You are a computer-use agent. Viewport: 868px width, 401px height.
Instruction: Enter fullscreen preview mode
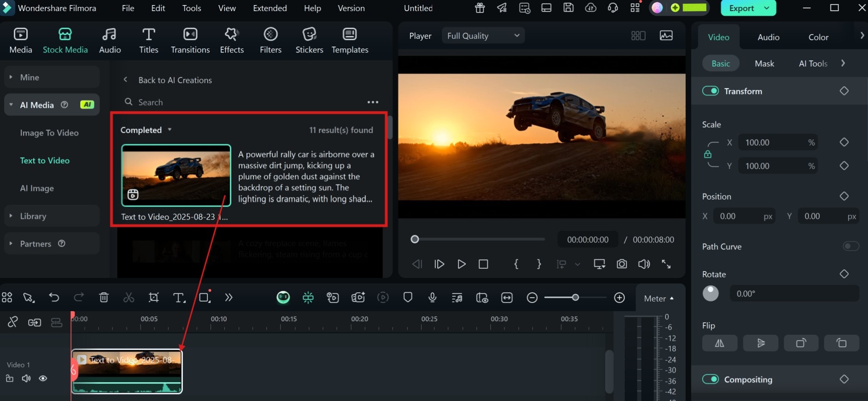tap(666, 264)
